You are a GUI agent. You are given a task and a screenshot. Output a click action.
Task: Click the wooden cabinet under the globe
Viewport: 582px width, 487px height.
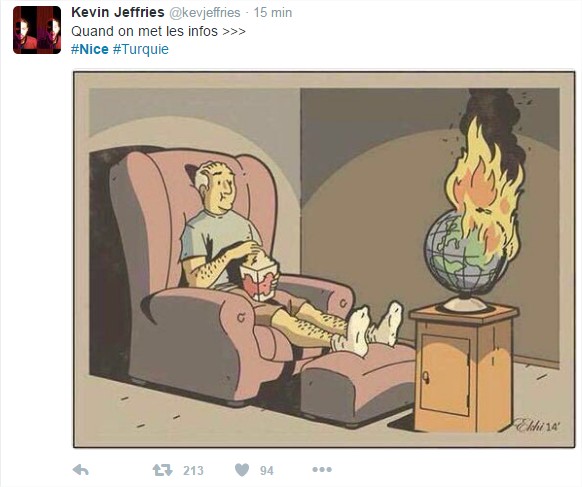464,367
